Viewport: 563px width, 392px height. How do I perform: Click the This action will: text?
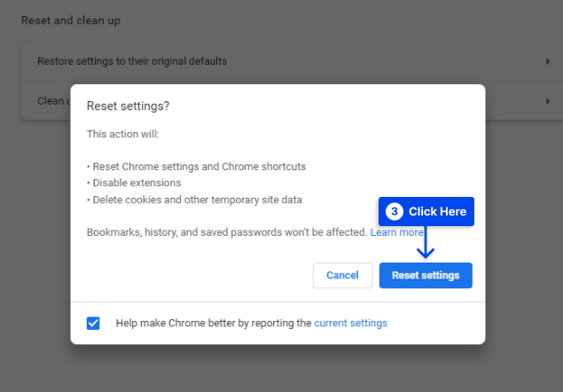pos(123,134)
